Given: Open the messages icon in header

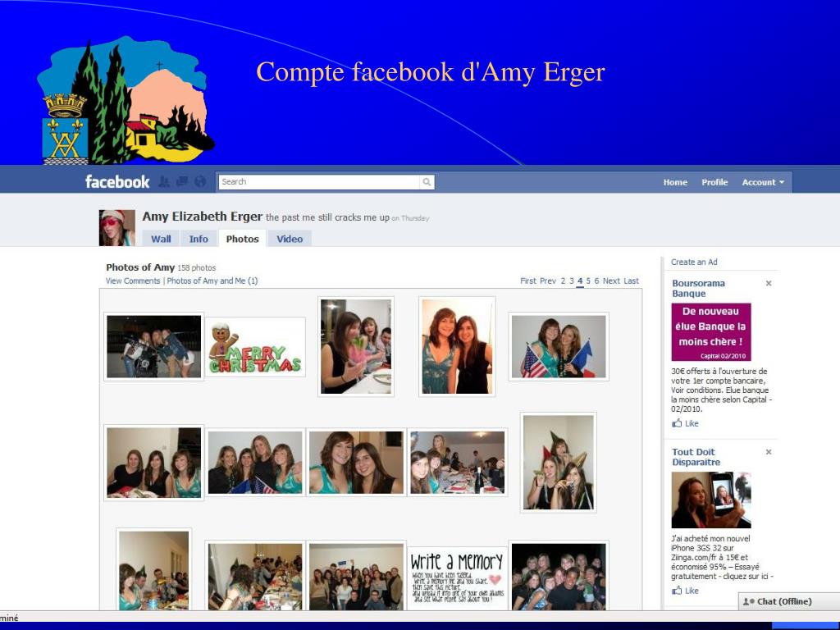Looking at the screenshot, I should (x=182, y=182).
